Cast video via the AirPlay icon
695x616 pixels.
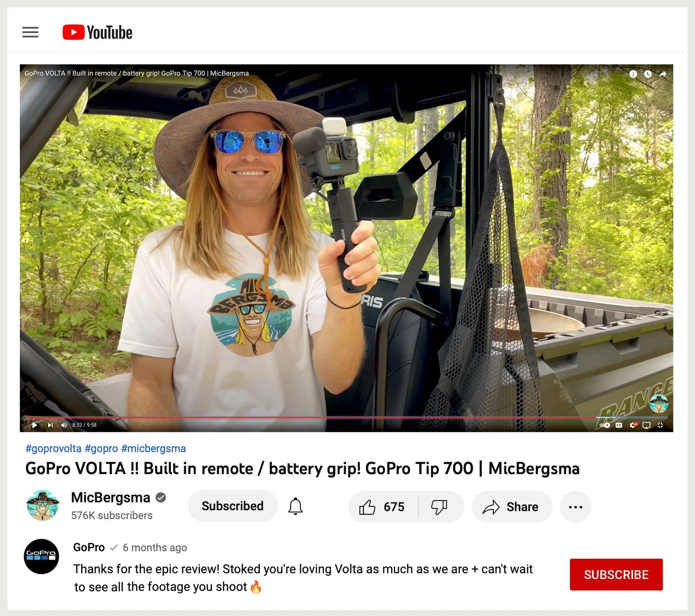click(x=647, y=425)
